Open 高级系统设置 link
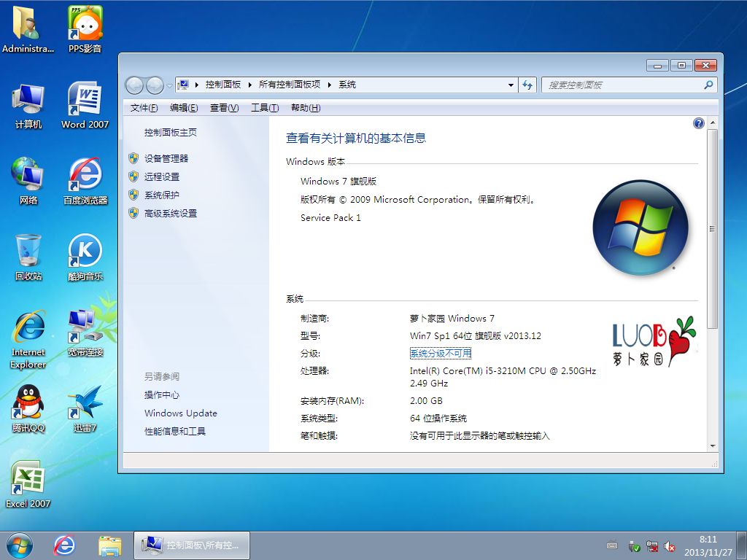Screen dimensions: 747x560 (x=171, y=214)
